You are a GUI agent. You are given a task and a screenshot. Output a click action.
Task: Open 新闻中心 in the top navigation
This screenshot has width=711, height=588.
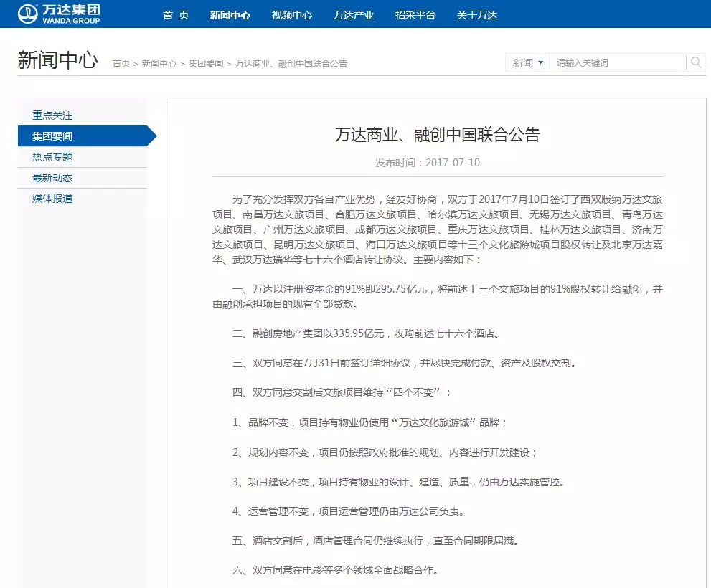(230, 15)
